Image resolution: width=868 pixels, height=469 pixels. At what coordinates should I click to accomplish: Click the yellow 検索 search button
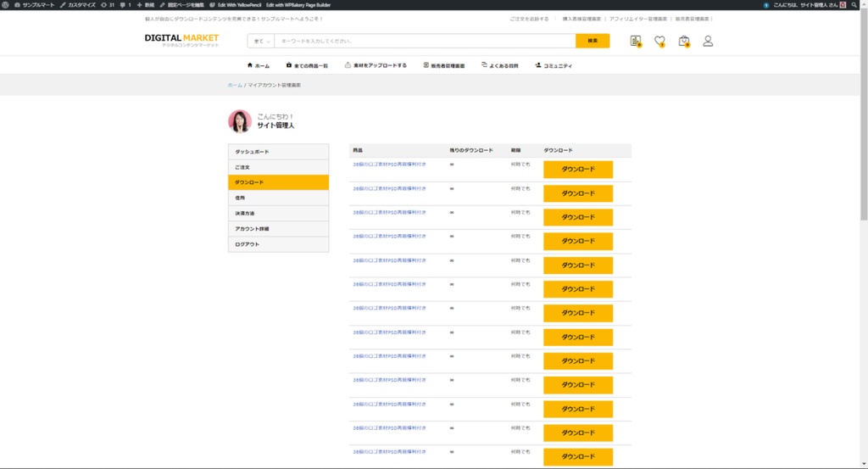(x=593, y=41)
